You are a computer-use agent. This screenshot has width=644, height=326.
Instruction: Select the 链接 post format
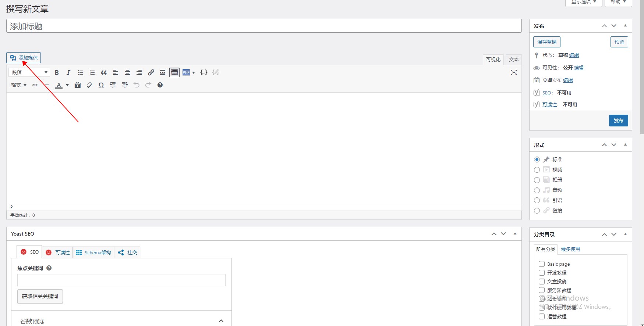[x=537, y=211]
